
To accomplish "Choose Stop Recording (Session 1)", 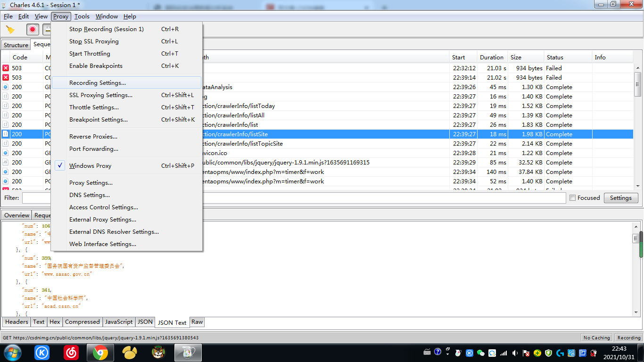I will 126,29.
